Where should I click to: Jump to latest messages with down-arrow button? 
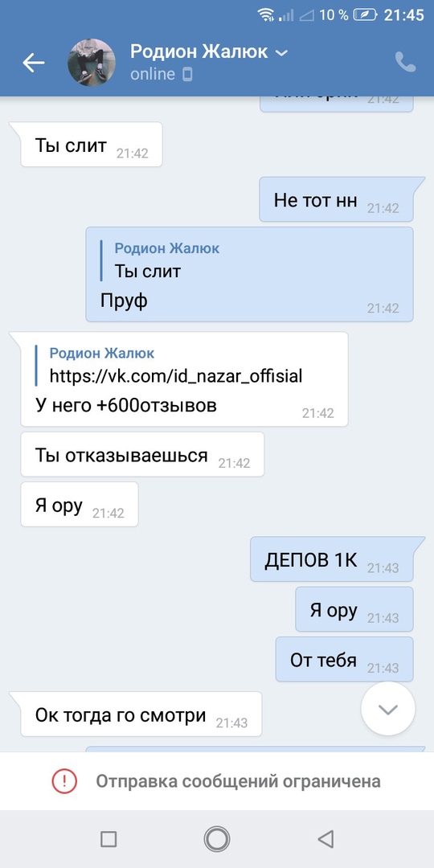[387, 709]
